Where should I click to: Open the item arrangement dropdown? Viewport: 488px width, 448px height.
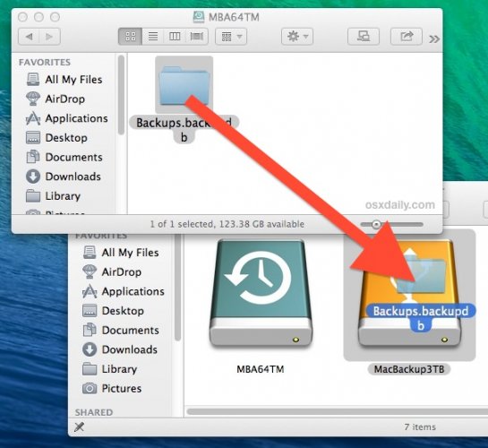[231, 37]
